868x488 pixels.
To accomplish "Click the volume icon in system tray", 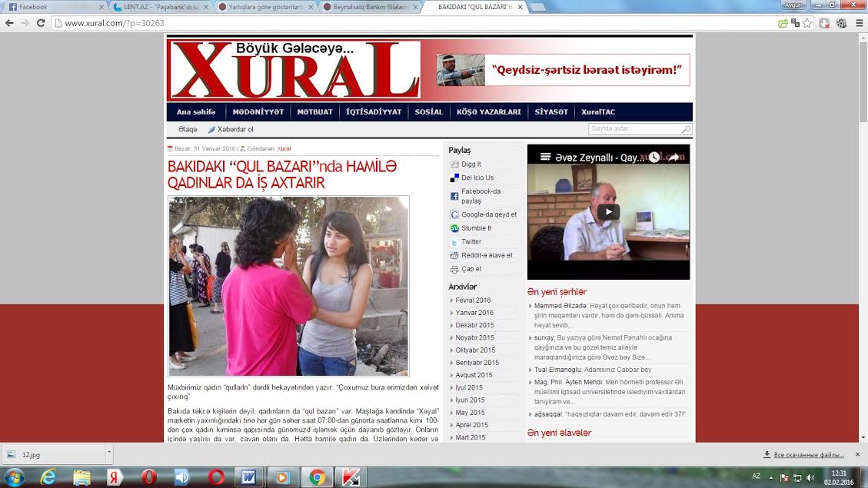I will [810, 477].
